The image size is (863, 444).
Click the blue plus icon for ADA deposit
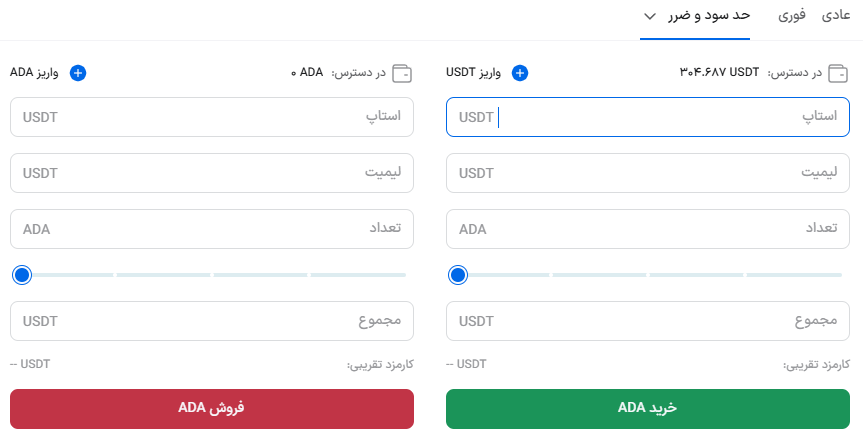click(78, 73)
